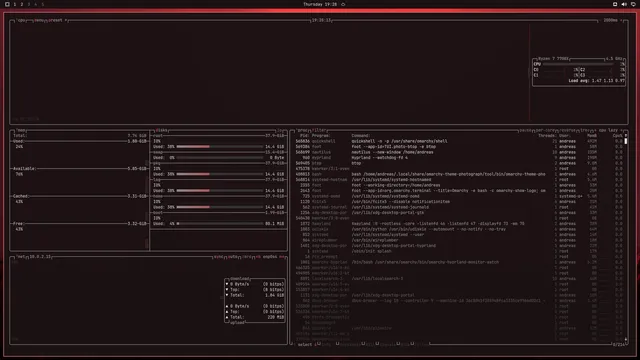Click the proc box title
The image size is (640, 360).
click(303, 130)
